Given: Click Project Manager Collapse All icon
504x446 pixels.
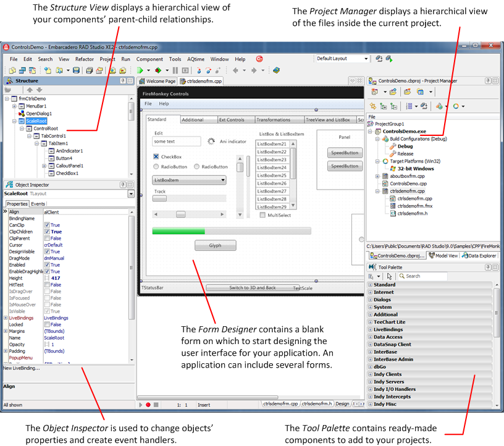Looking at the screenshot, I should (x=394, y=106).
